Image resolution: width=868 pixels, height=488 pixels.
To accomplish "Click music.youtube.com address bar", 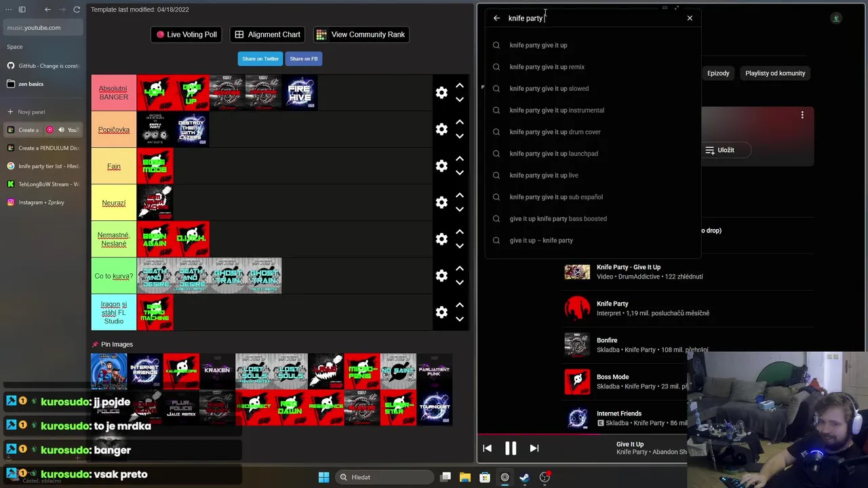I will pyautogui.click(x=43, y=28).
